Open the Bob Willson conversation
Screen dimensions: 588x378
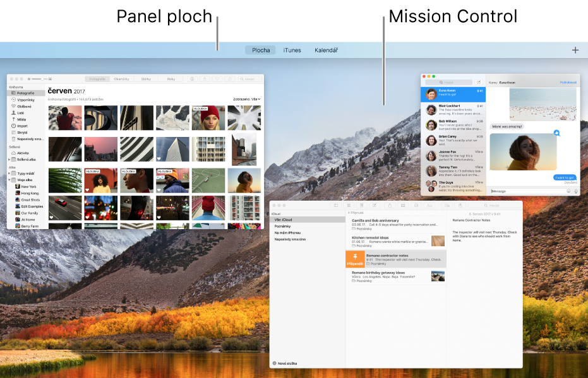pyautogui.click(x=453, y=125)
